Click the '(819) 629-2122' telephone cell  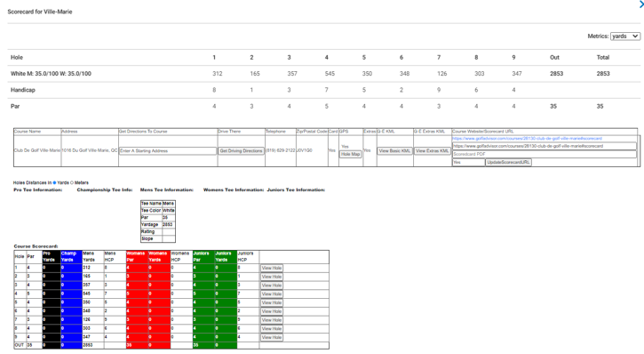(x=280, y=150)
